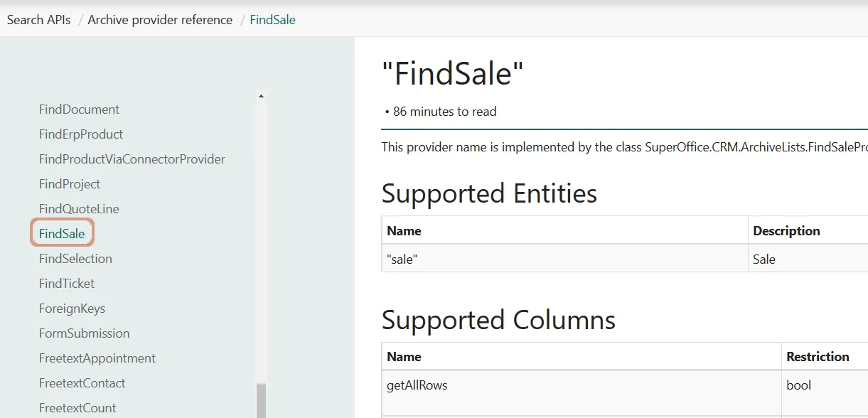Open FindSelection provider page
This screenshot has height=418, width=868.
75,259
